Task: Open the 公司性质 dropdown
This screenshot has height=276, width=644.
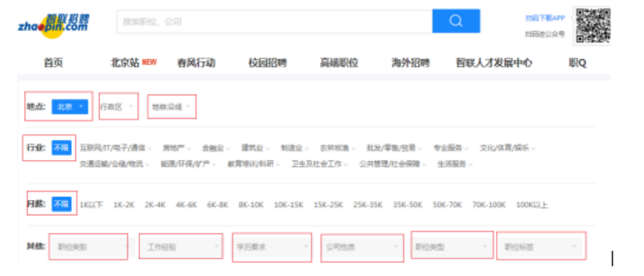Action: [361, 247]
